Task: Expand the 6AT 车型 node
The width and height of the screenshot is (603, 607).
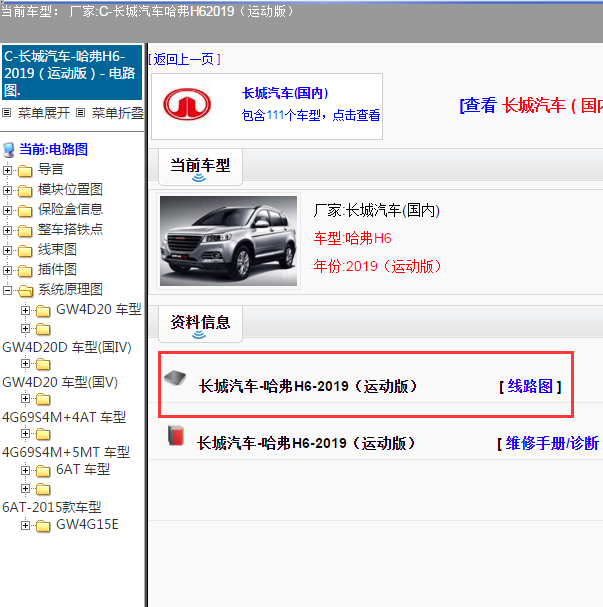Action: 25,470
